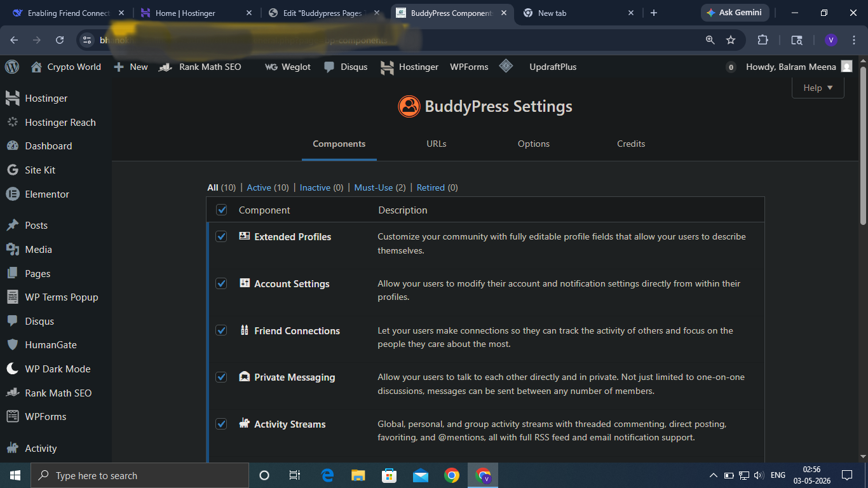Click the taskbar volume icon
Image resolution: width=868 pixels, height=488 pixels.
click(x=759, y=475)
